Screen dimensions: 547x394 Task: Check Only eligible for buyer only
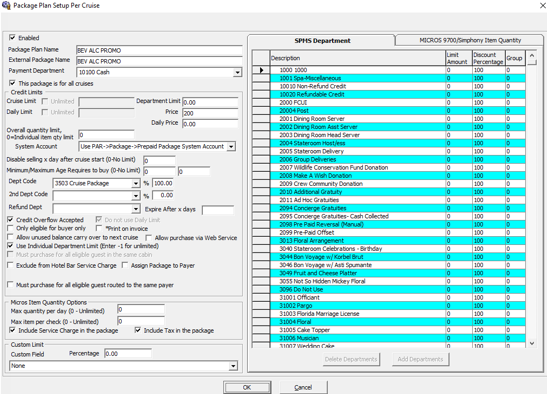click(x=10, y=228)
